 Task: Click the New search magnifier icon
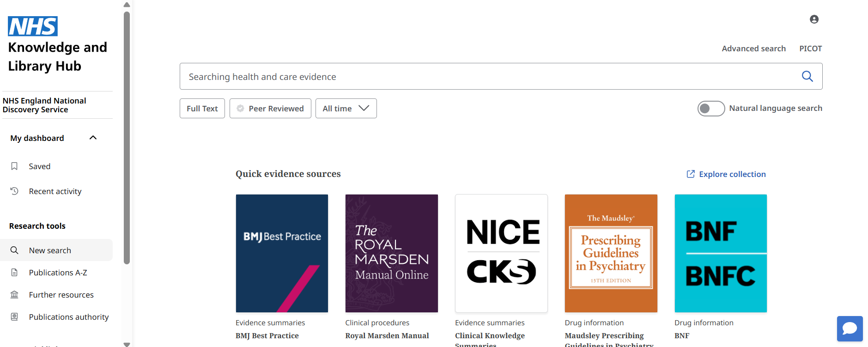click(14, 250)
